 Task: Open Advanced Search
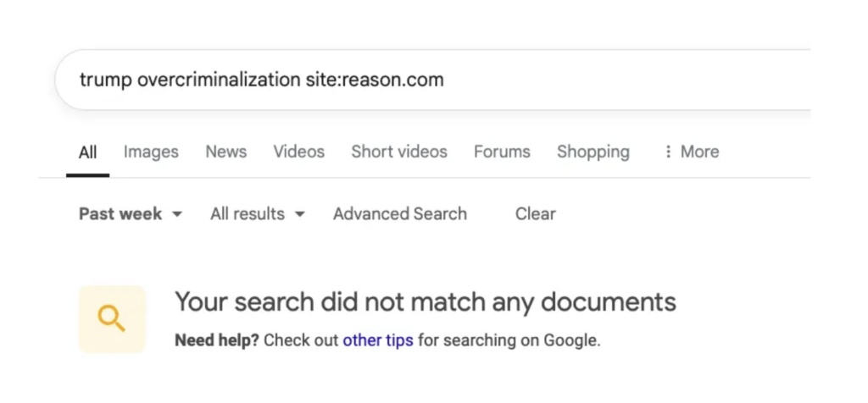pos(400,214)
